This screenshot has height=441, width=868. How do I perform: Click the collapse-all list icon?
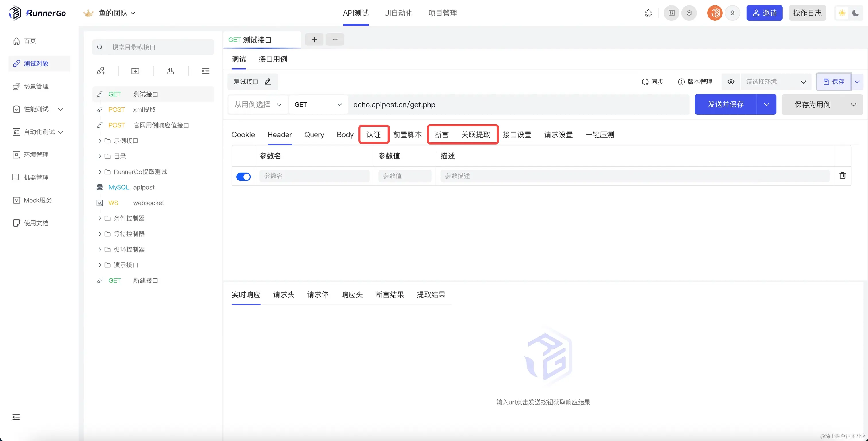[206, 71]
